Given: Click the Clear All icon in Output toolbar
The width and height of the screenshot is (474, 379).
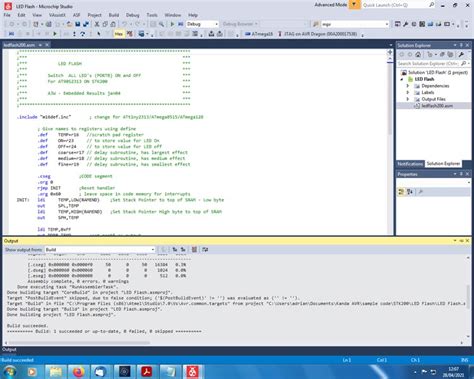Looking at the screenshot, I should [194, 250].
